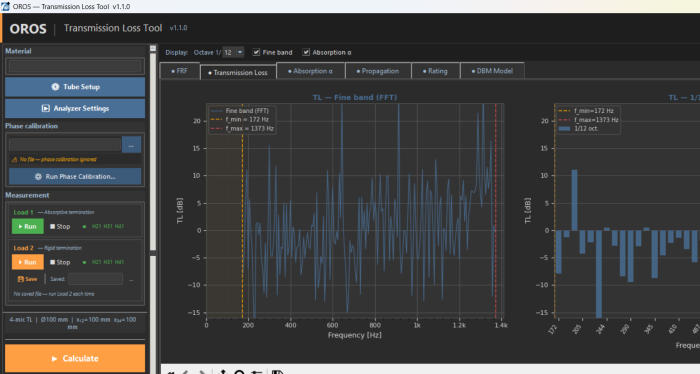Run Load 1 absorptive termination measurement
This screenshot has width=700, height=374.
[28, 227]
